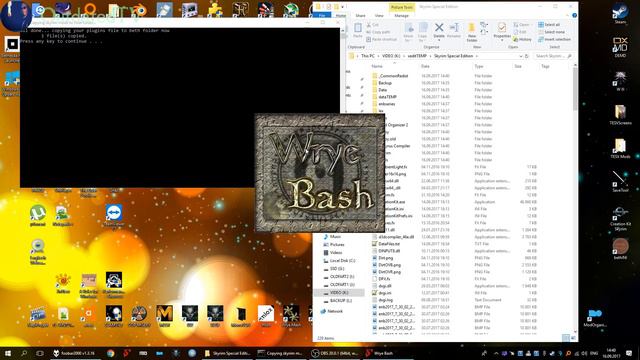Select the Picture Tools contextual tab
This screenshot has height=360, width=640.
click(402, 7)
